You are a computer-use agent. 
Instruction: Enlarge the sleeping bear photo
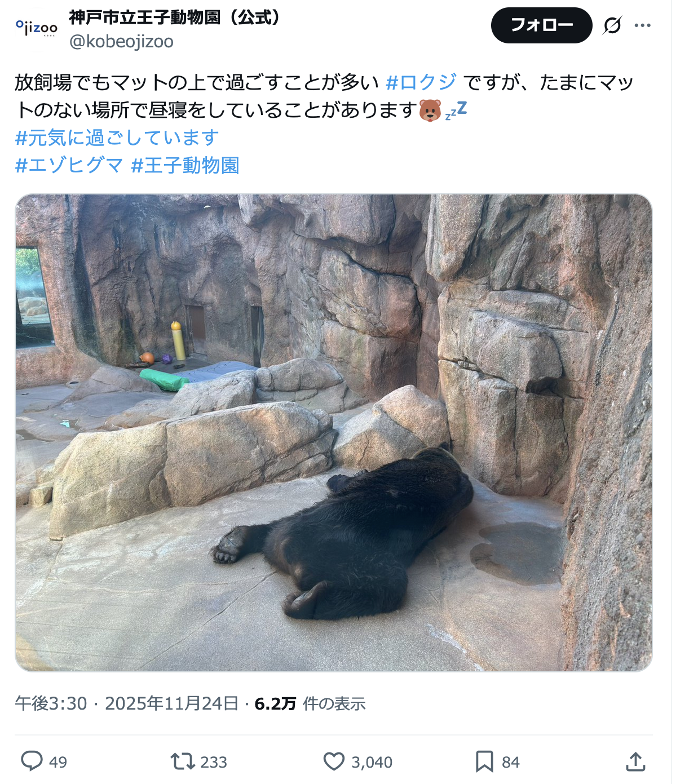[x=334, y=433]
